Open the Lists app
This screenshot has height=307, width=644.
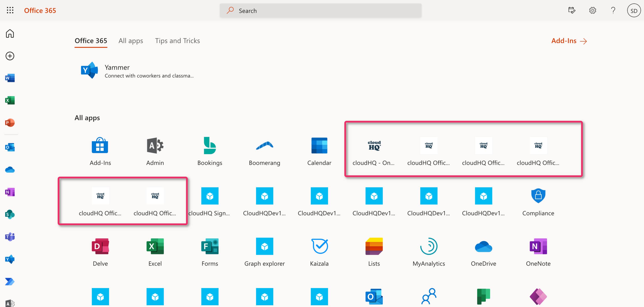(x=374, y=252)
